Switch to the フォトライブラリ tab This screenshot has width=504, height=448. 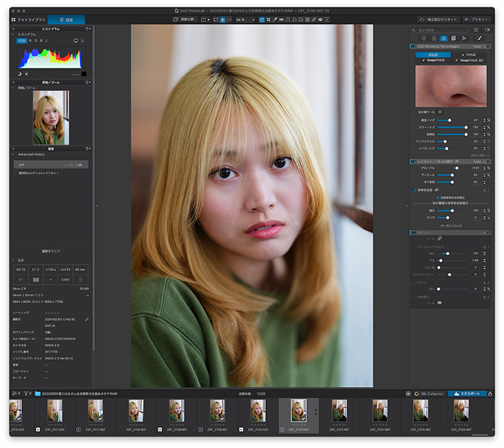pyautogui.click(x=28, y=20)
